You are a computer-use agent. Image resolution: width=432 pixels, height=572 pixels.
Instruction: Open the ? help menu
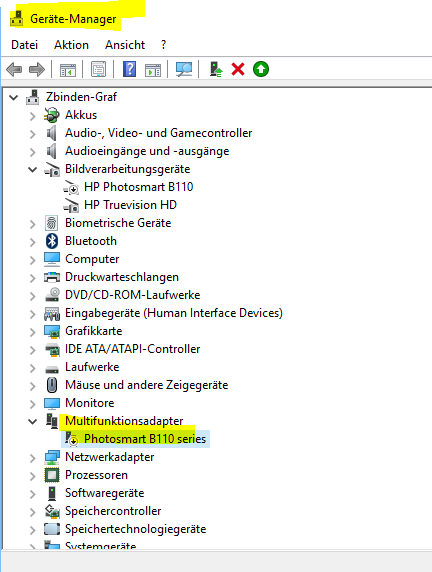[163, 45]
